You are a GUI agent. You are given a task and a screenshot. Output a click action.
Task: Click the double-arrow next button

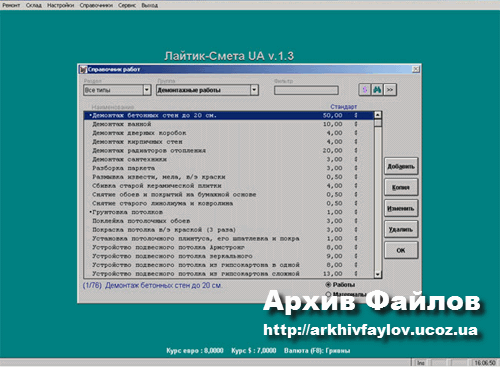pos(390,90)
